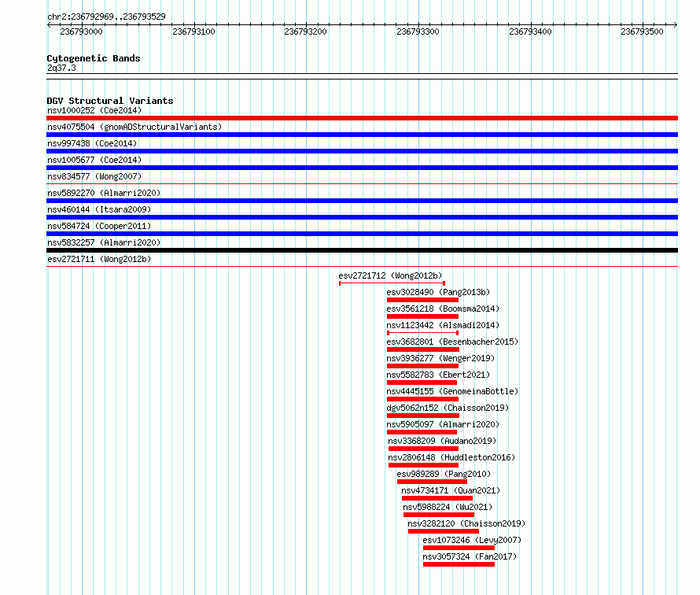Image resolution: width=700 pixels, height=595 pixels.
Task: Select nsv3936277 (Wenger2019) label
Action: [440, 358]
